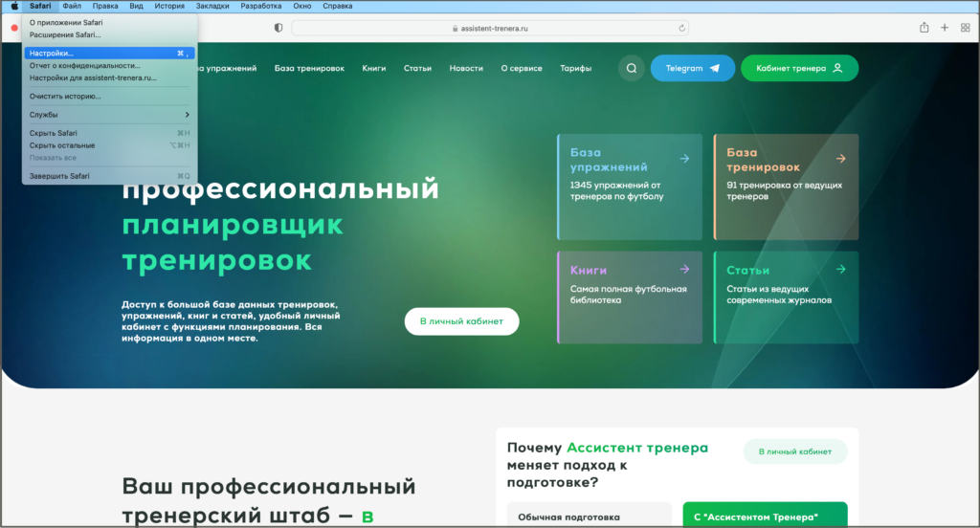Open the Окно menu

[x=301, y=6]
